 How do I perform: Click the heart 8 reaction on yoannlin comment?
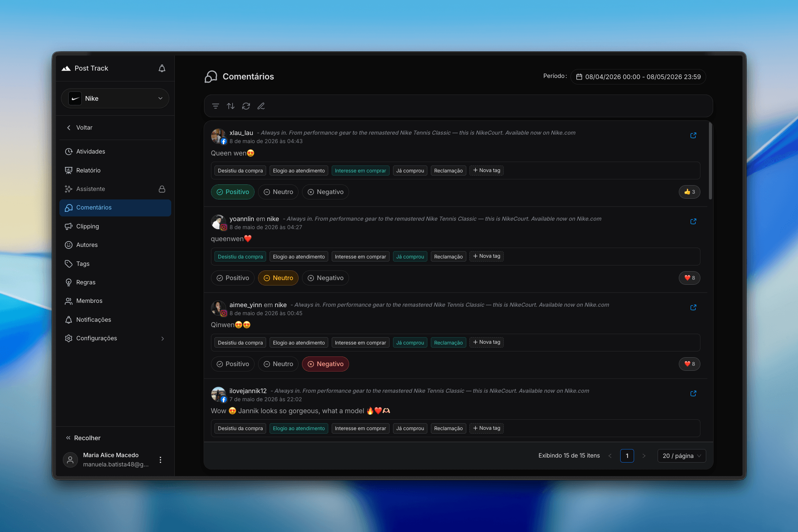(689, 278)
